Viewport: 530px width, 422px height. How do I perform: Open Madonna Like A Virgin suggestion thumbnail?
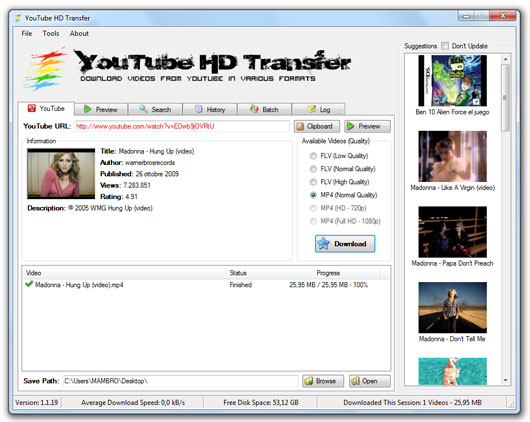(x=452, y=156)
